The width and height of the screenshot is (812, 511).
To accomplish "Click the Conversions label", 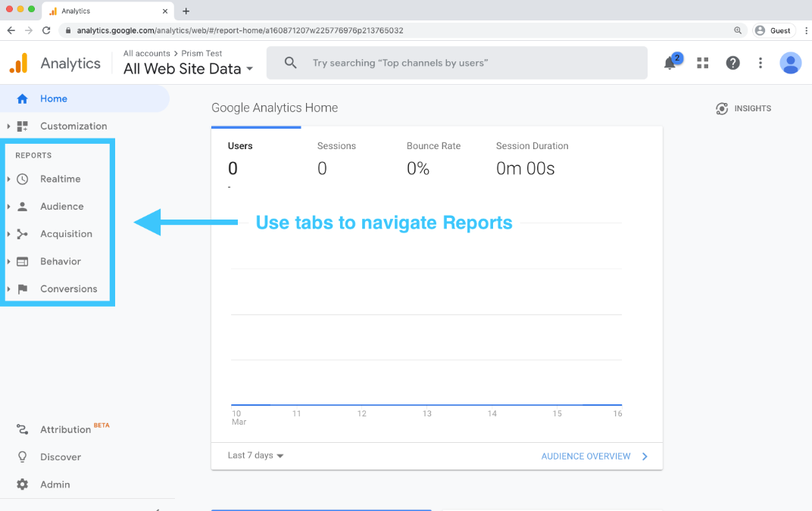I will (69, 289).
